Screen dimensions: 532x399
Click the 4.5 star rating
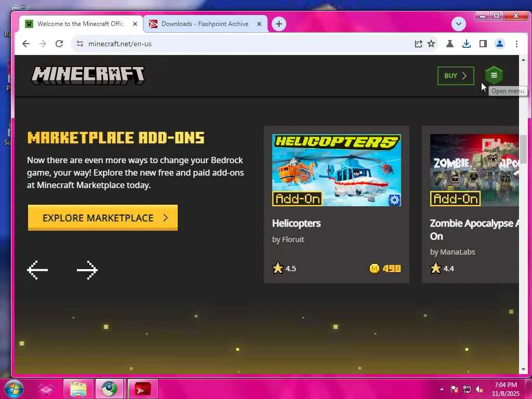pos(284,269)
